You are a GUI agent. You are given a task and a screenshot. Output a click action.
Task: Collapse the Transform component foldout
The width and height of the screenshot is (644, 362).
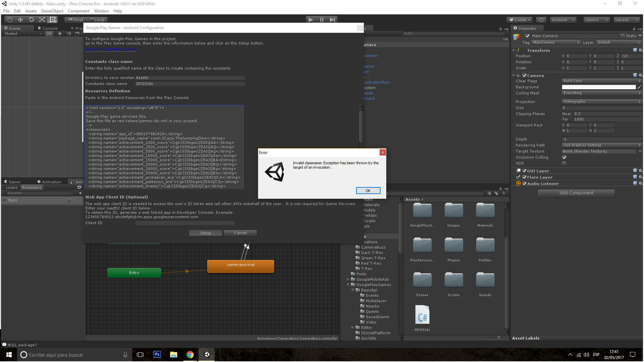(x=514, y=51)
